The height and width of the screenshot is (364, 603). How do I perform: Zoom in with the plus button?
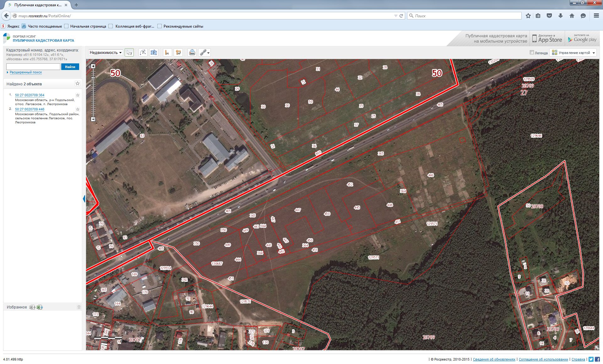point(93,66)
